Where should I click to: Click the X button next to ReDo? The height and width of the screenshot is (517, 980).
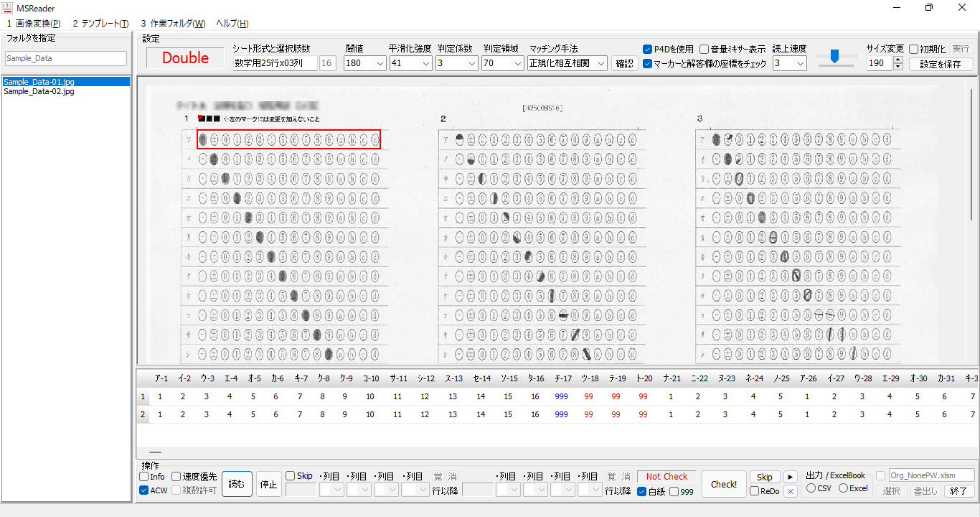tap(790, 491)
